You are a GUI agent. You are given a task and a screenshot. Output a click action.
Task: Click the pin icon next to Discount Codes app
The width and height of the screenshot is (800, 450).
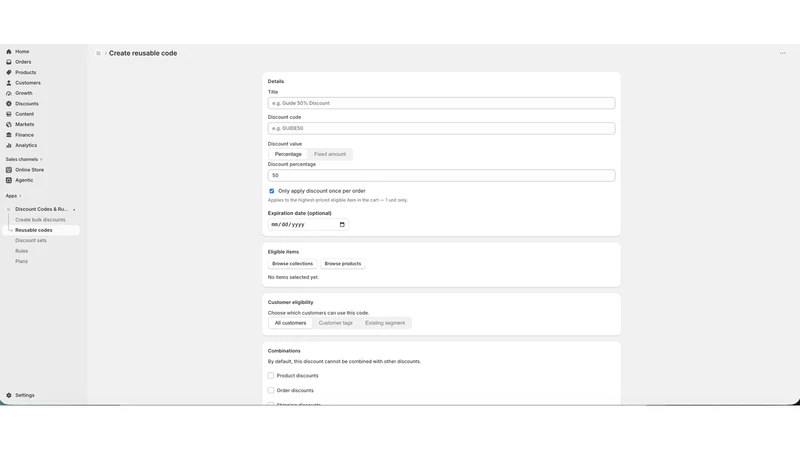[74, 210]
